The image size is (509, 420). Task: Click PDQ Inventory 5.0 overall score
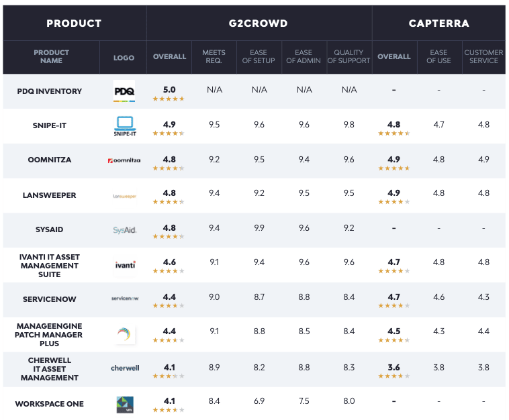[x=169, y=89]
